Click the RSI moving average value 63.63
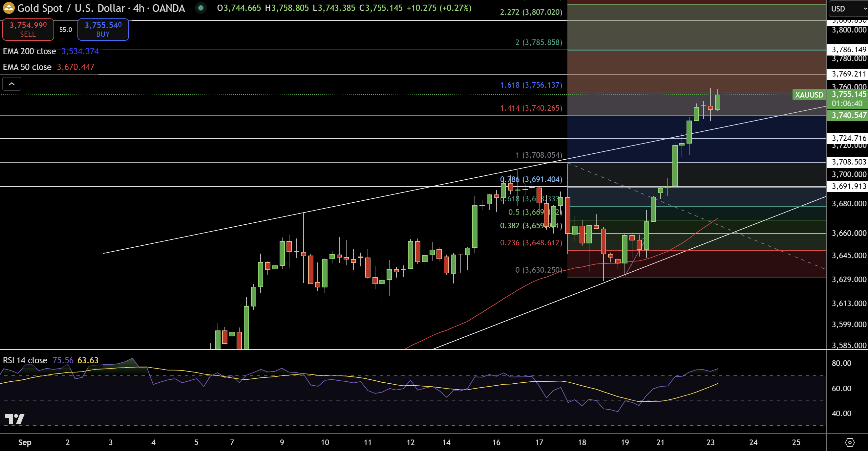868x451 pixels. click(x=88, y=360)
